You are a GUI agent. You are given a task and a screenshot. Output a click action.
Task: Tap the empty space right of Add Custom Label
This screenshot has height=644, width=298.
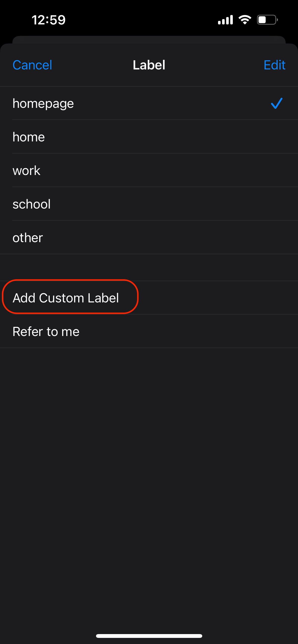click(x=216, y=298)
